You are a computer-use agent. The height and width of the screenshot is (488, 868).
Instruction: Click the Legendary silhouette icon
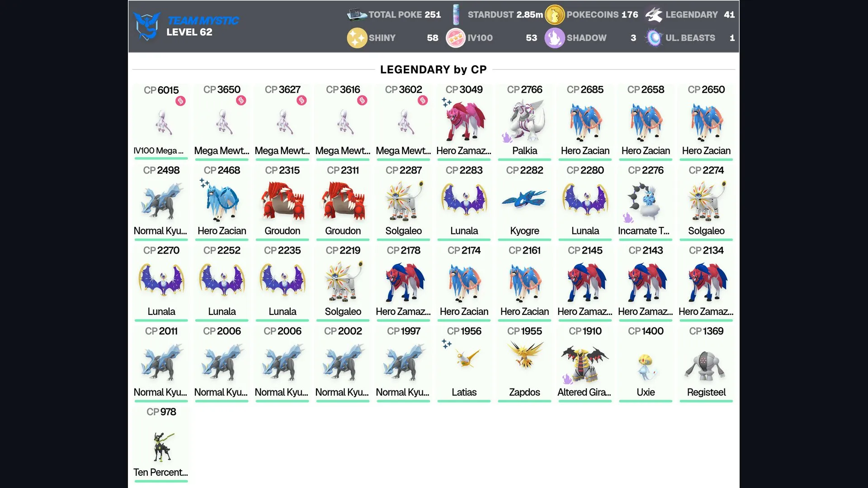coord(654,14)
